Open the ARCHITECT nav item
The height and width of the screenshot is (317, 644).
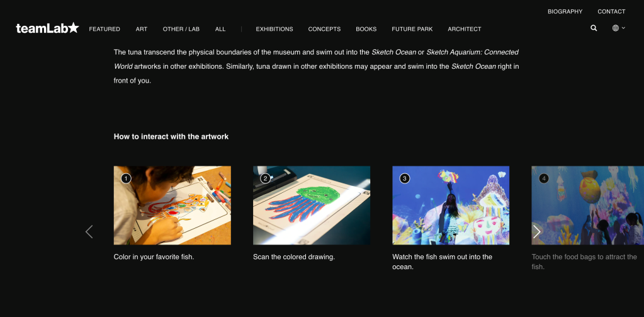465,29
